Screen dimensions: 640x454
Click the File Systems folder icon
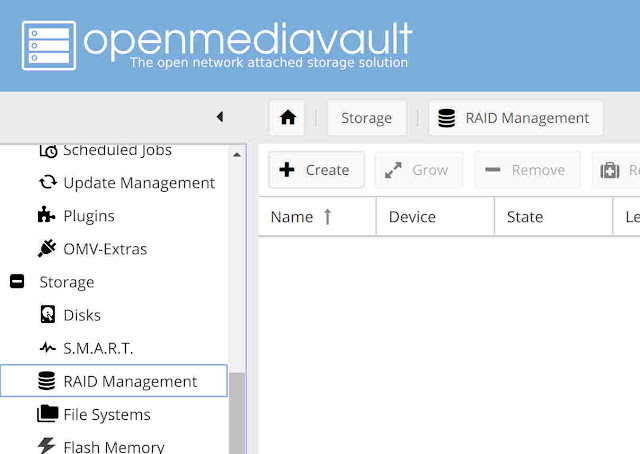pos(48,413)
